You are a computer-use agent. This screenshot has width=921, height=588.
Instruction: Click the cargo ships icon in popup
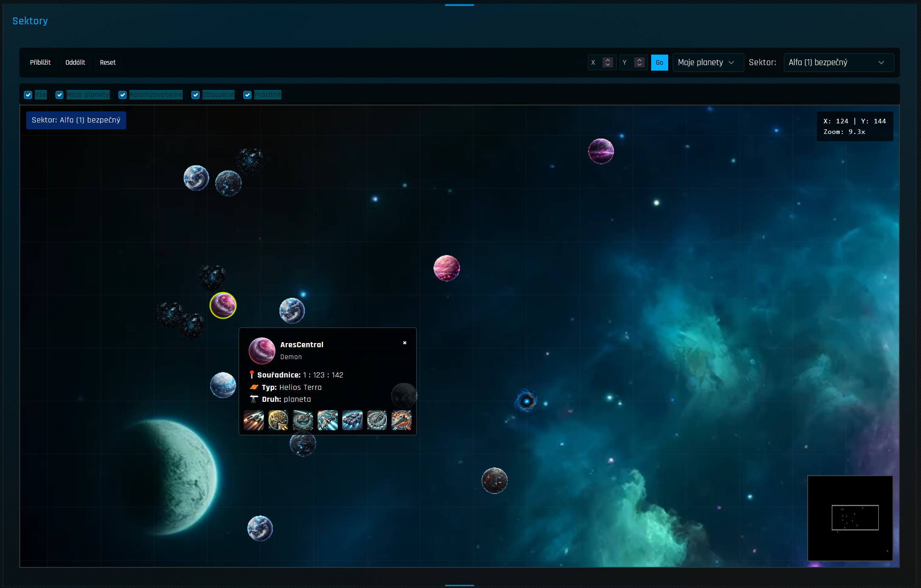point(352,420)
